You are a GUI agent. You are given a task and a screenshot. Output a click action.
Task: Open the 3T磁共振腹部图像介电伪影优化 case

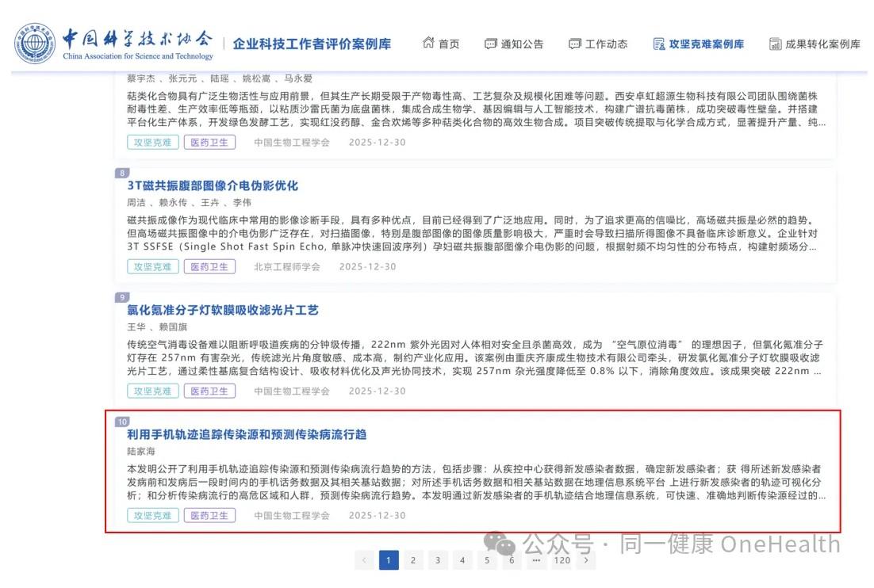(x=213, y=185)
